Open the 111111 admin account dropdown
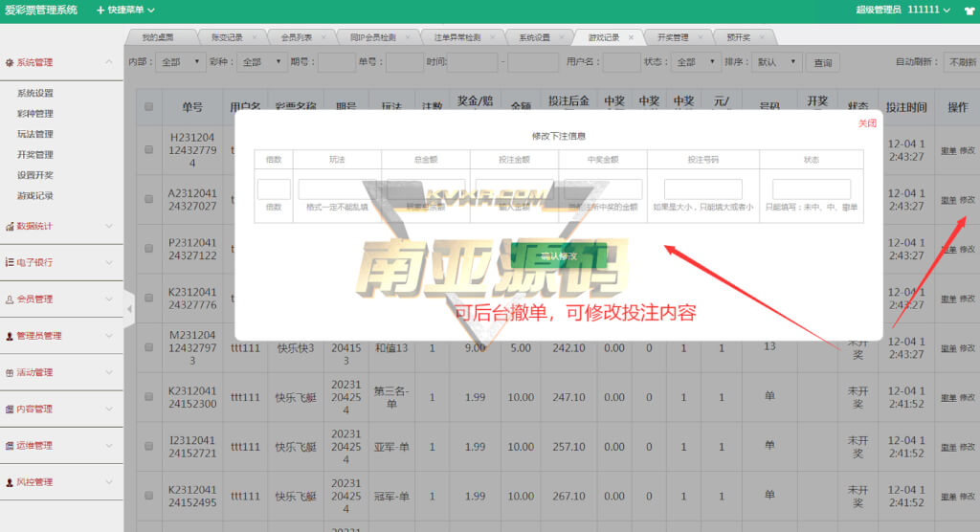 coord(928,10)
